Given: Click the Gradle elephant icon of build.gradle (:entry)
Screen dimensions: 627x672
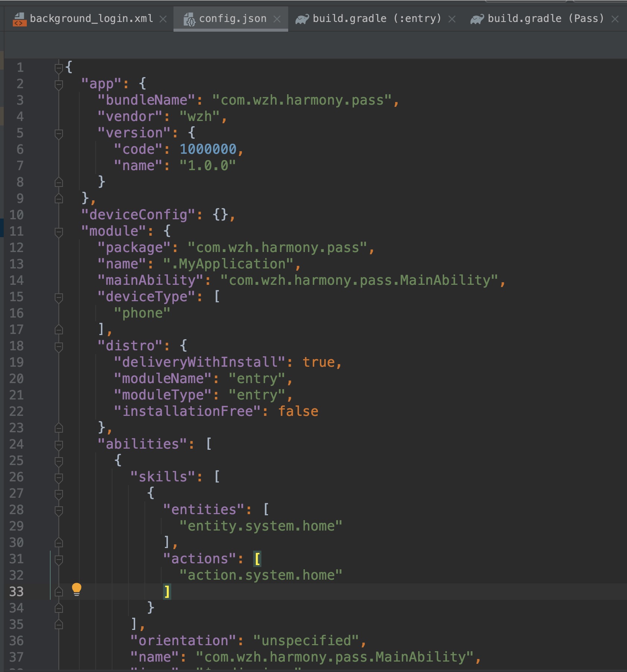Looking at the screenshot, I should pos(302,19).
